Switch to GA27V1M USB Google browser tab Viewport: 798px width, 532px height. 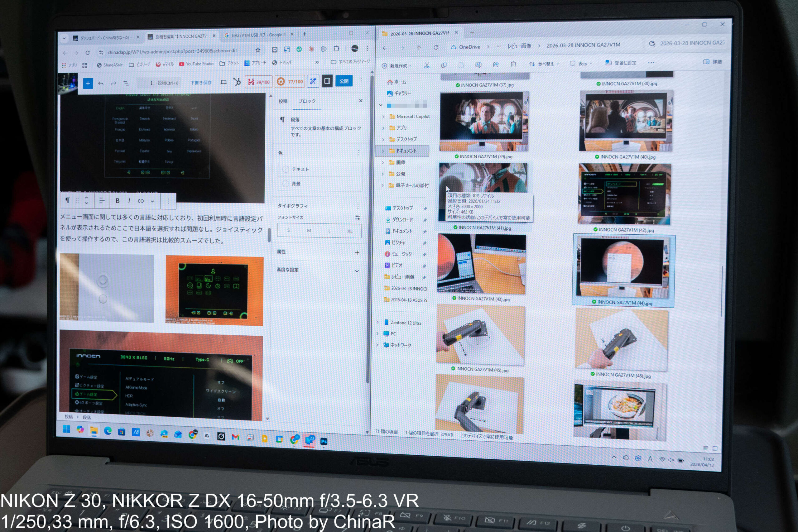257,35
